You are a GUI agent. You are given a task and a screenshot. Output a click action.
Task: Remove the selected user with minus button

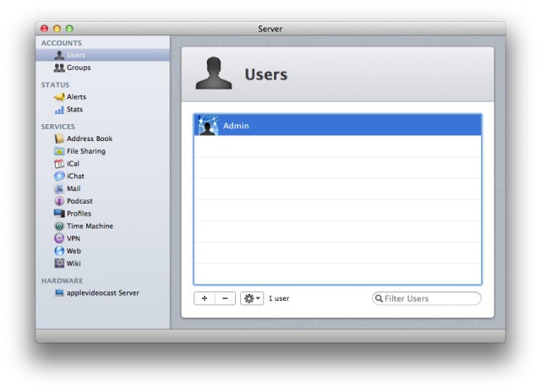pos(226,298)
